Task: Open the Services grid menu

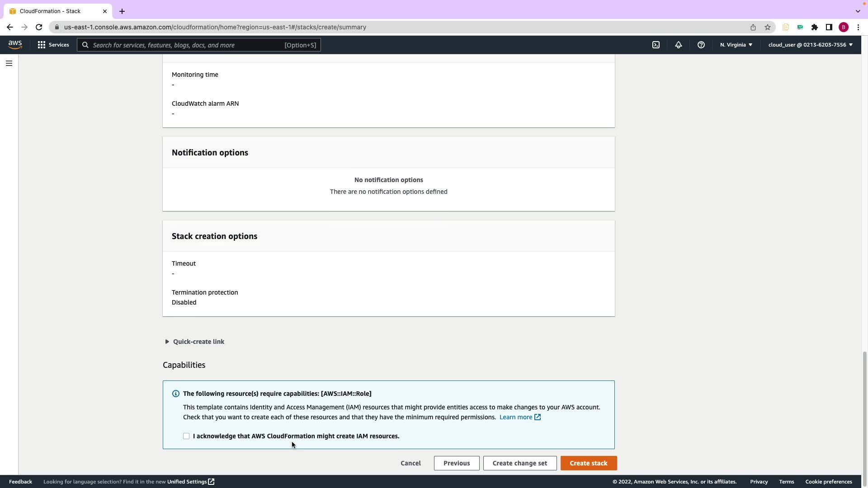Action: point(53,45)
